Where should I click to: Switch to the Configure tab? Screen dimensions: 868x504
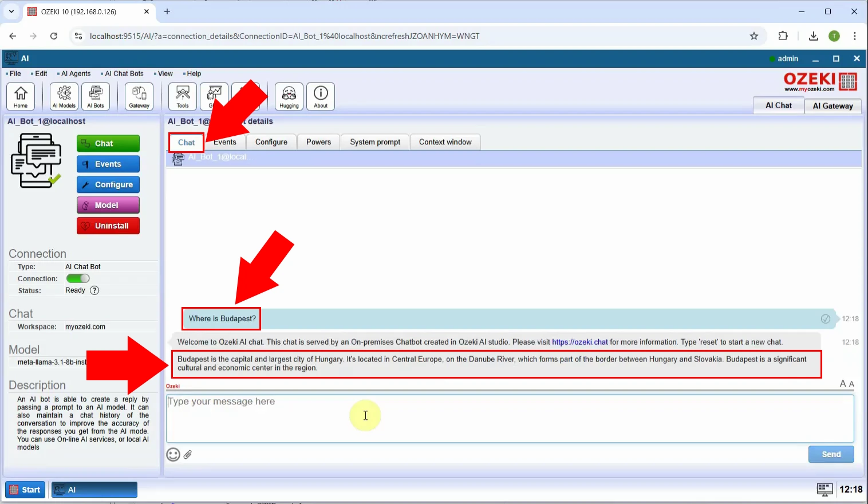[271, 142]
